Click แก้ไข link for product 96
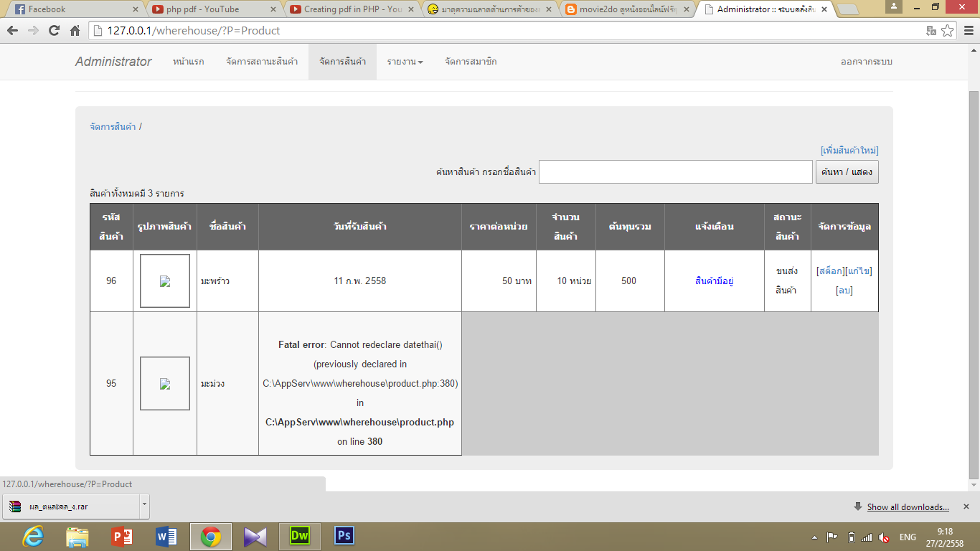Viewport: 980px width, 551px height. point(859,271)
